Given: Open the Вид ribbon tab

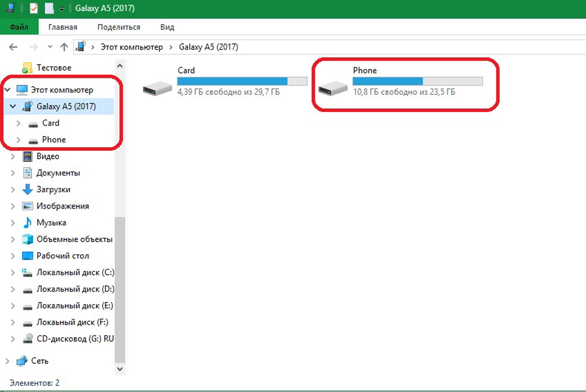Looking at the screenshot, I should 167,27.
